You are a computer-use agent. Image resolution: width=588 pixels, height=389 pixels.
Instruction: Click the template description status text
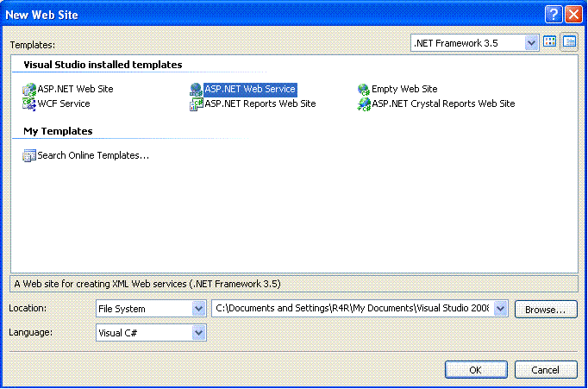pos(147,284)
